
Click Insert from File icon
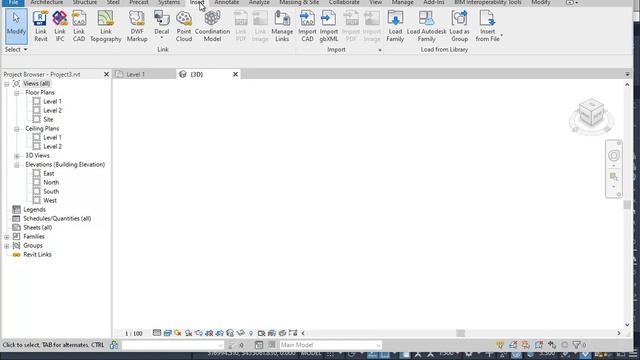(487, 18)
